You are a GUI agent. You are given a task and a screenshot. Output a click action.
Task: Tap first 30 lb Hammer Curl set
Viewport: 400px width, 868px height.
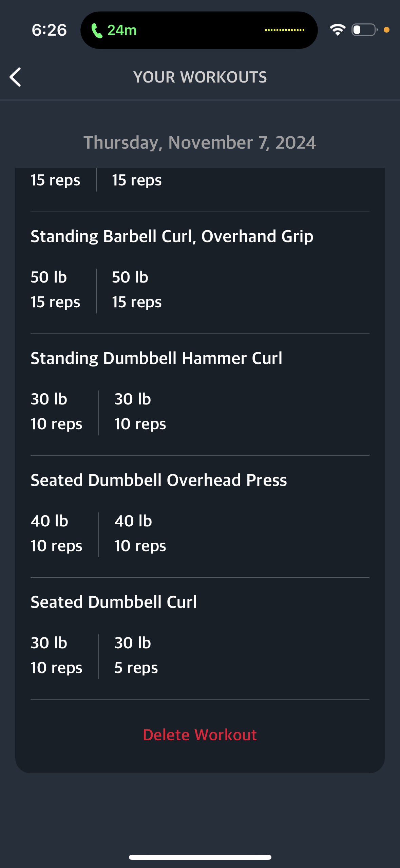(56, 412)
